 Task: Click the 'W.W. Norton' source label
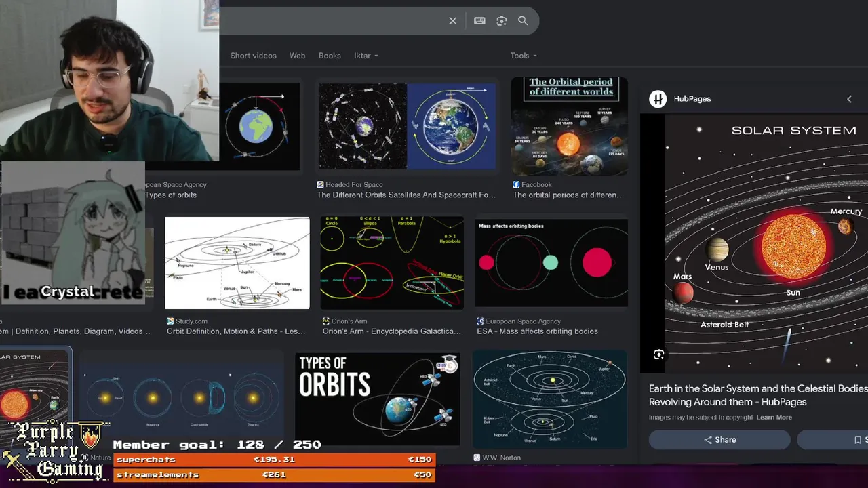(x=502, y=457)
